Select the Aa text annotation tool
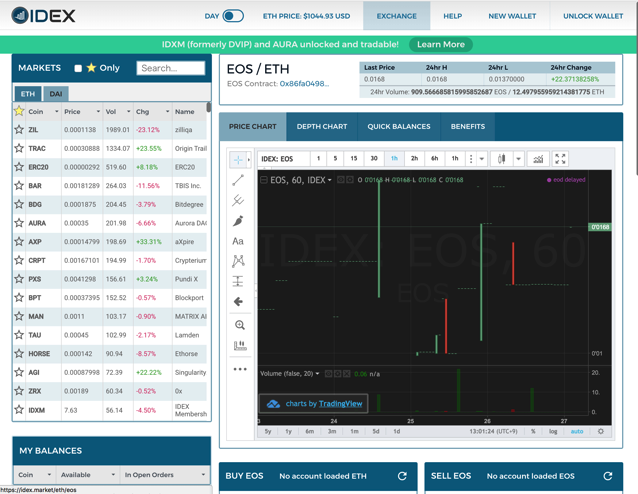 [238, 241]
